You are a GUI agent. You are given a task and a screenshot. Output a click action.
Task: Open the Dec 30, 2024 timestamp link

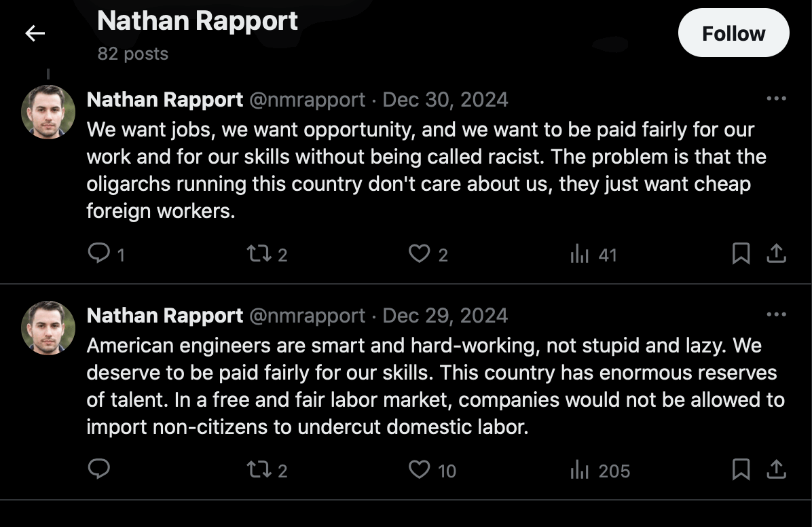[445, 100]
